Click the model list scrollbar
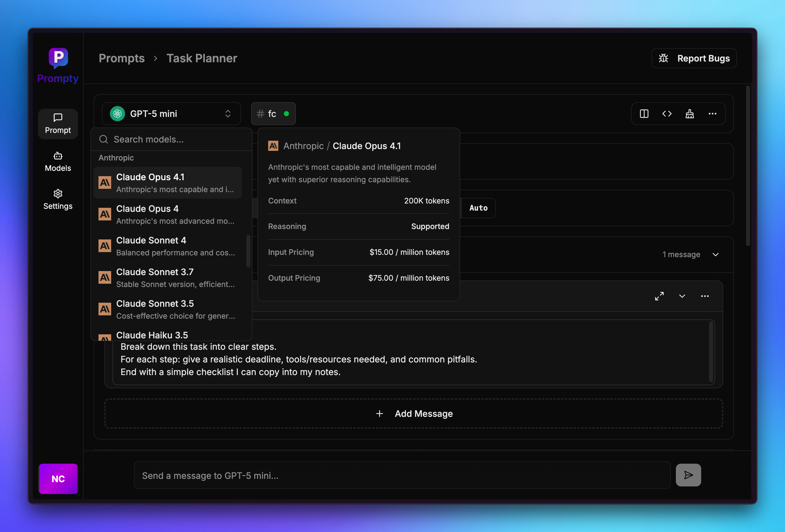 tap(248, 251)
